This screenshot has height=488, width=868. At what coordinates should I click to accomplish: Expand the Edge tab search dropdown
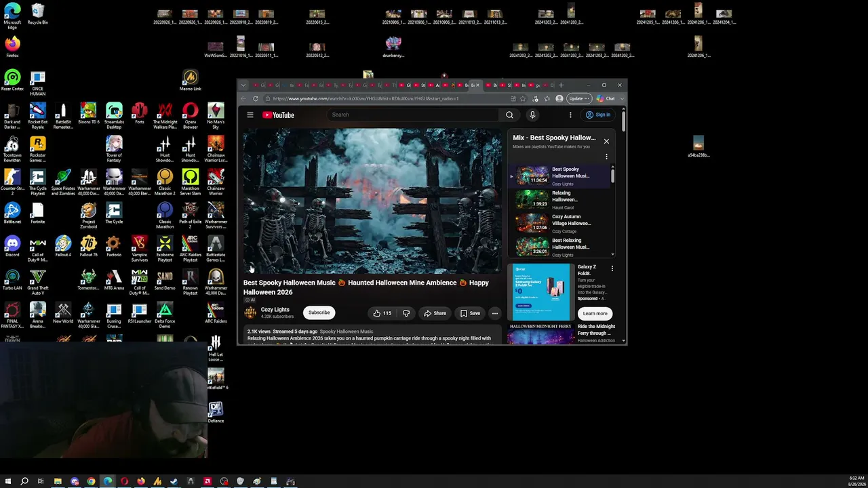tap(243, 85)
